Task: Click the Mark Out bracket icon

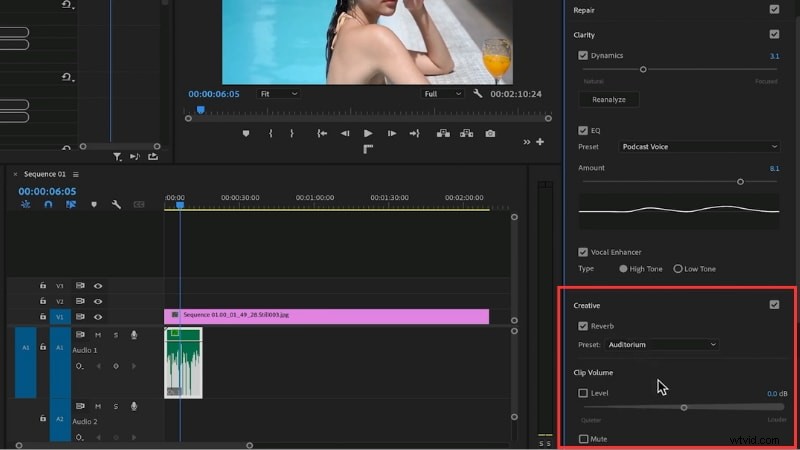Action: pos(292,134)
